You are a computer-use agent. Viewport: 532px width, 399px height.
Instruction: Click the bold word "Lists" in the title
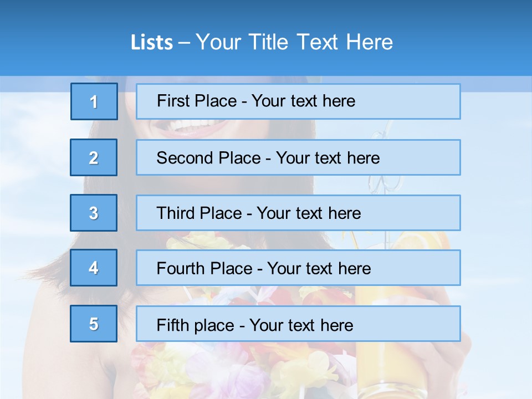coord(151,43)
